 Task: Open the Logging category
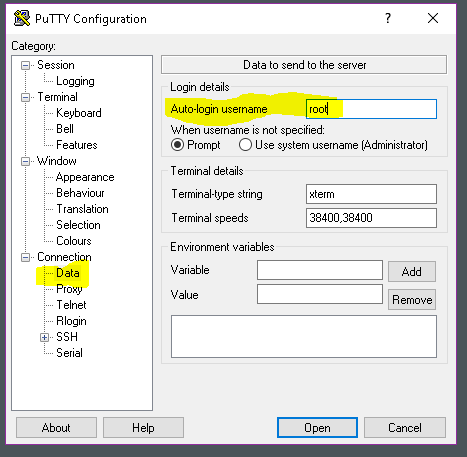[x=75, y=81]
